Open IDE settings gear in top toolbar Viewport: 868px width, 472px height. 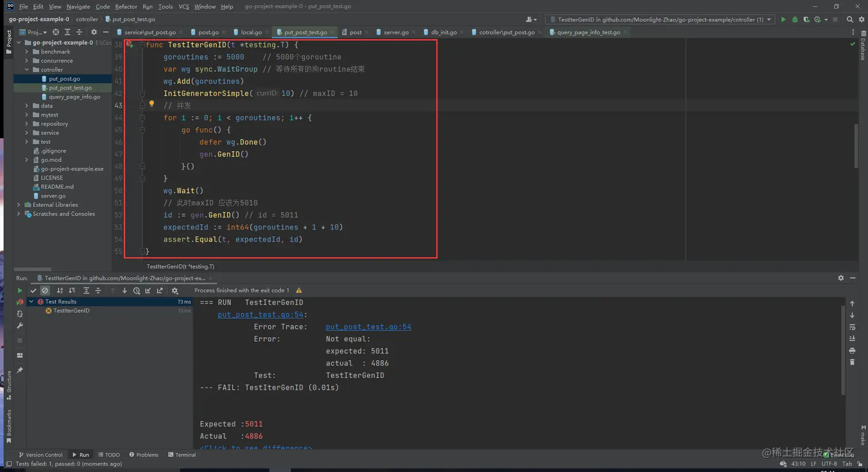click(862, 20)
